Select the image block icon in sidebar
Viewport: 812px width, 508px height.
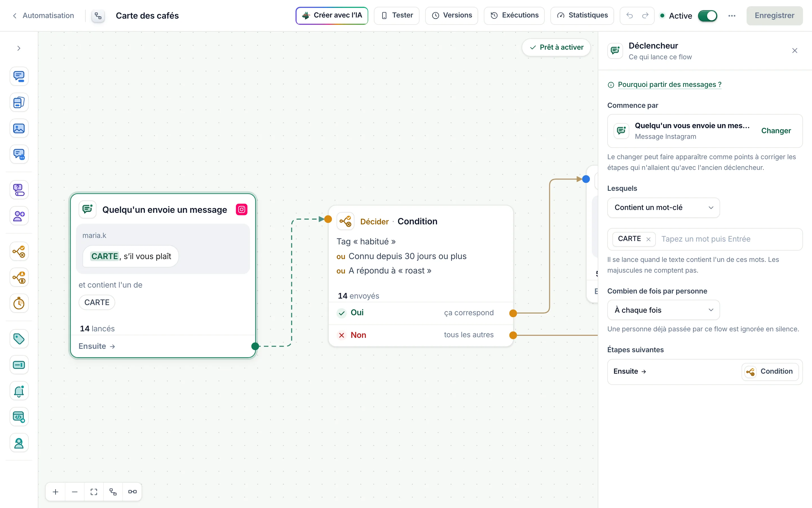[x=19, y=128]
